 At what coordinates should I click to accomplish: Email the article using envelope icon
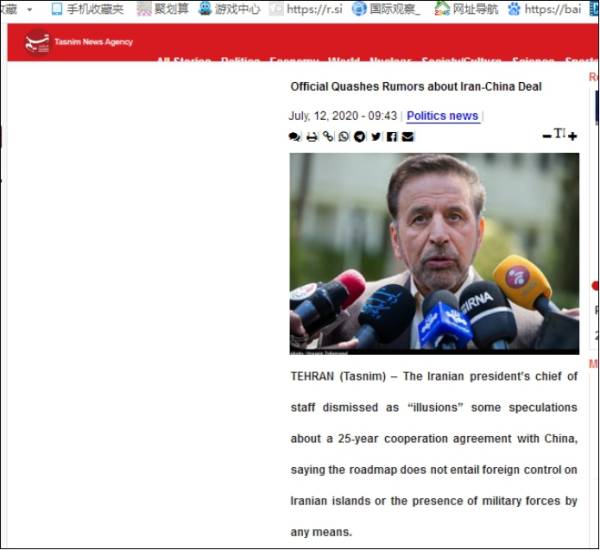(x=408, y=137)
